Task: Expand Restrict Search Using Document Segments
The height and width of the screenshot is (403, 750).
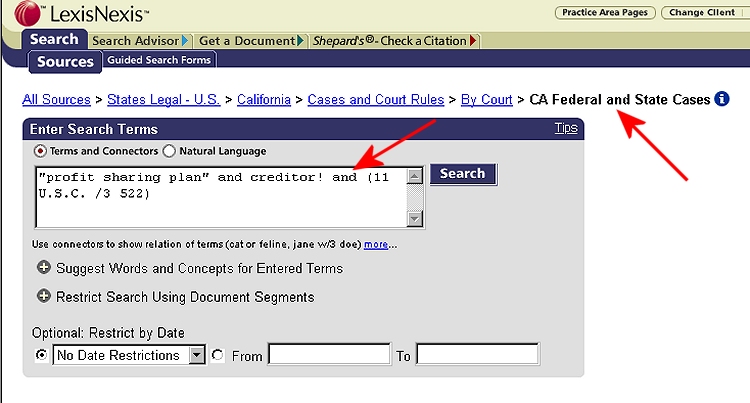Action: [44, 296]
